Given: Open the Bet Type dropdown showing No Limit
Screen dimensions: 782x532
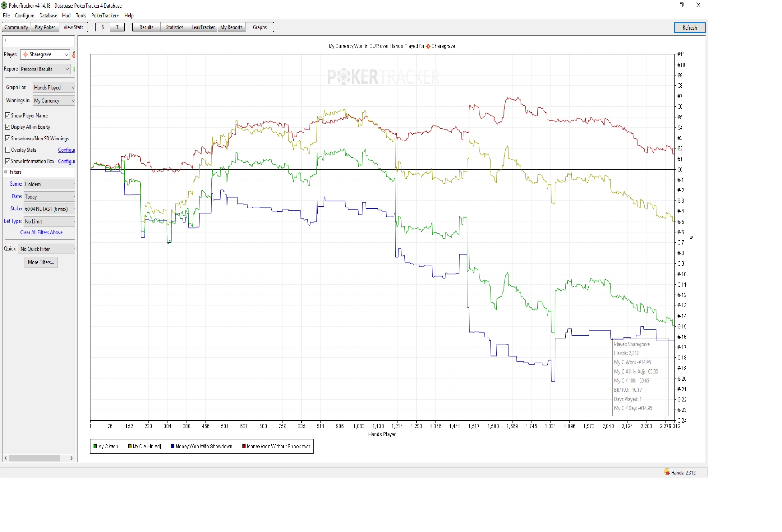Looking at the screenshot, I should (x=49, y=222).
